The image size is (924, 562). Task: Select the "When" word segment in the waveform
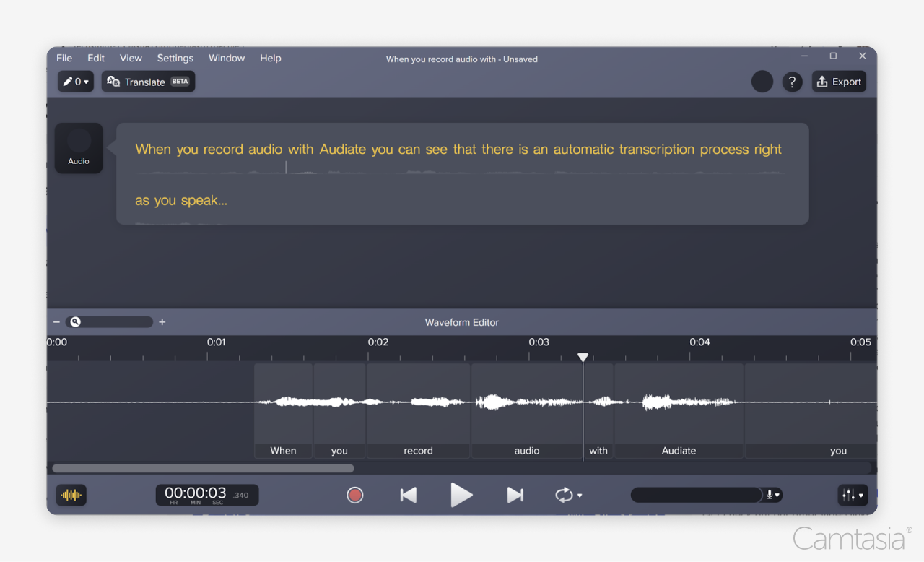coord(283,410)
